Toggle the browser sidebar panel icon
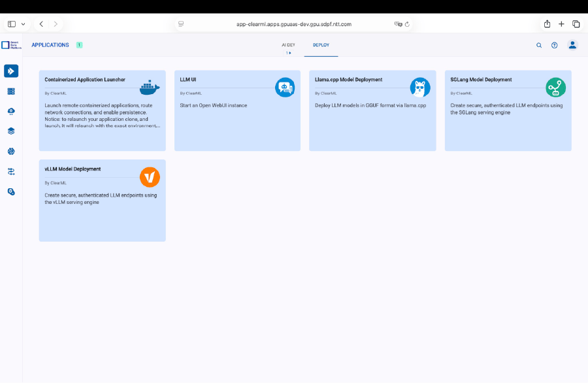Image resolution: width=588 pixels, height=383 pixels. 12,24
